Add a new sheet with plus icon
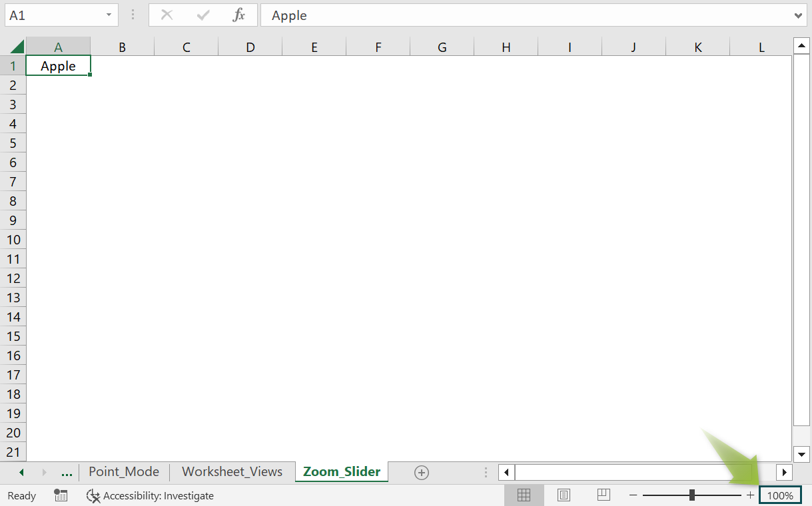The image size is (812, 506). (421, 472)
